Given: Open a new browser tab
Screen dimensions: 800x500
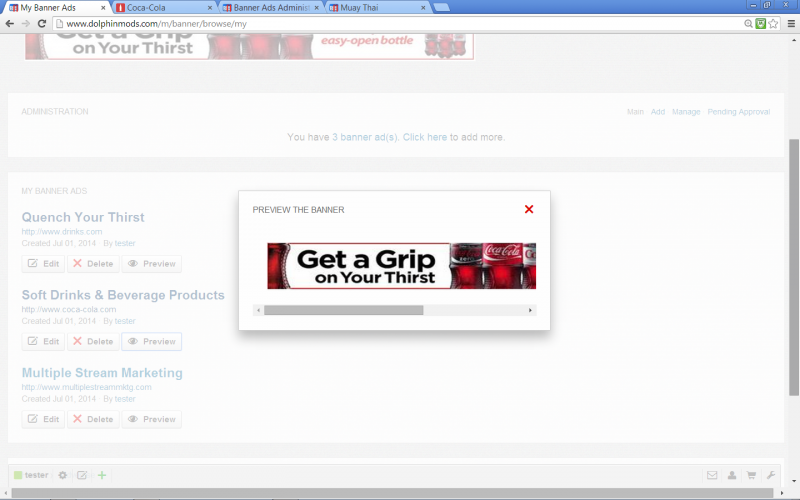Looking at the screenshot, I should 441,7.
